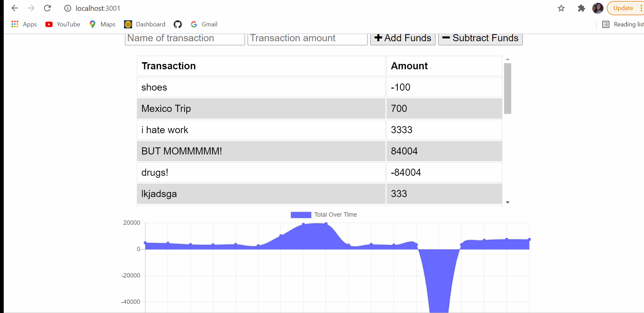Click the -100 amount cell
Viewport: 644px width, 313px height.
click(444, 87)
